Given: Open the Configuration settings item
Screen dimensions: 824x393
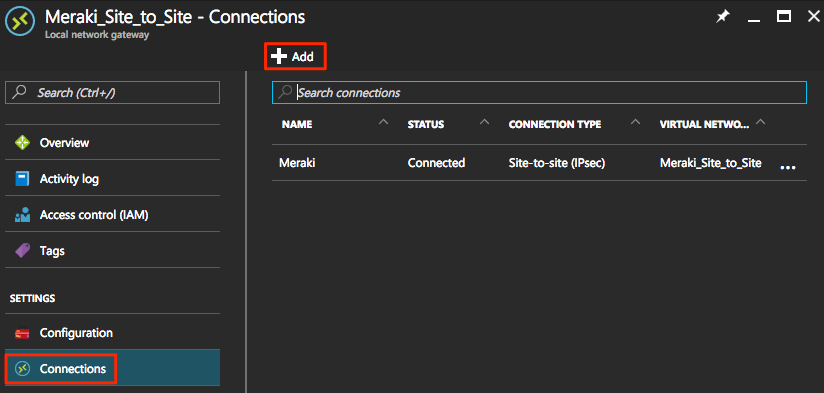Looking at the screenshot, I should tap(112, 333).
